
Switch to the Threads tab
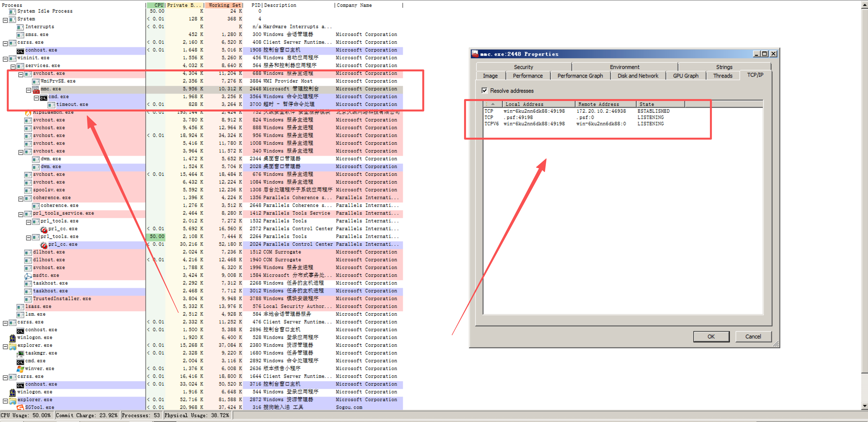723,76
